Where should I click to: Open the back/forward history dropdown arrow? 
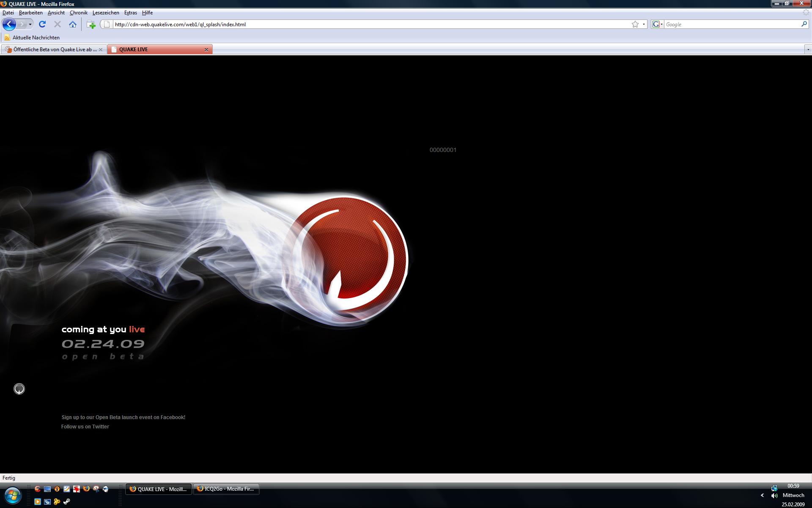click(30, 24)
